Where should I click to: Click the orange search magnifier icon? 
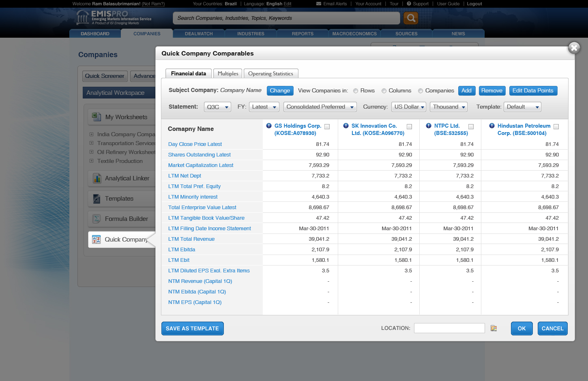(x=411, y=18)
